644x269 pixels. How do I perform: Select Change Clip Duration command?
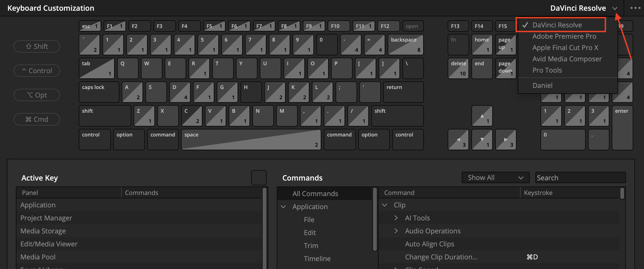click(x=441, y=257)
